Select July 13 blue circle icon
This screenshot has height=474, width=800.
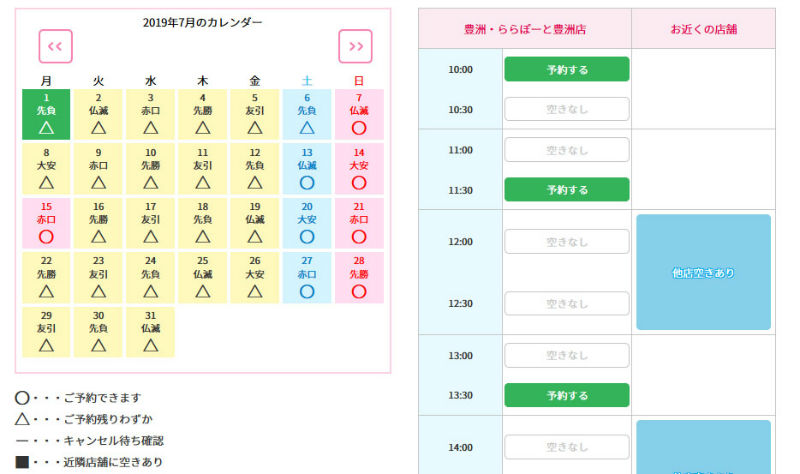click(307, 183)
